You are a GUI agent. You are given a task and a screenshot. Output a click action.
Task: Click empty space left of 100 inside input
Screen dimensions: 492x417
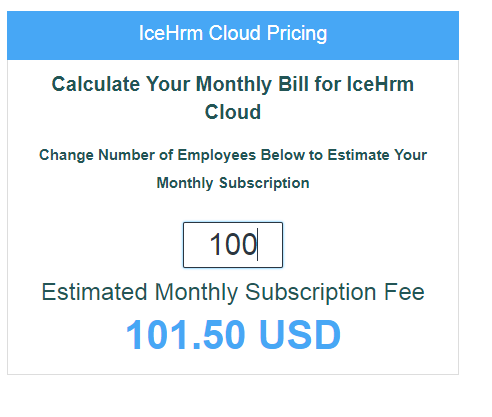(196, 245)
